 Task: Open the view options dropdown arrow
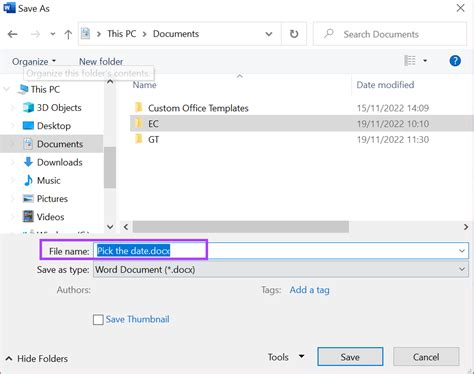point(425,61)
